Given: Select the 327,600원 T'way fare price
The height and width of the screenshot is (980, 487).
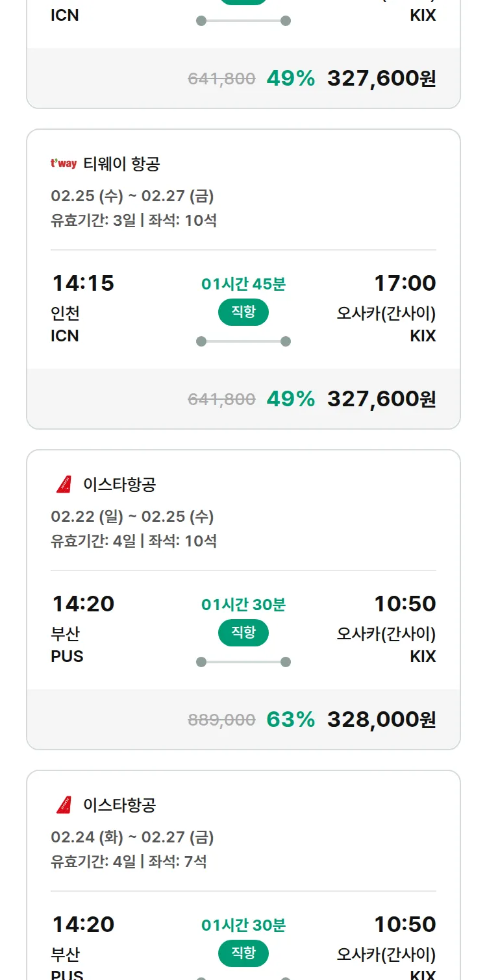Looking at the screenshot, I should (381, 398).
